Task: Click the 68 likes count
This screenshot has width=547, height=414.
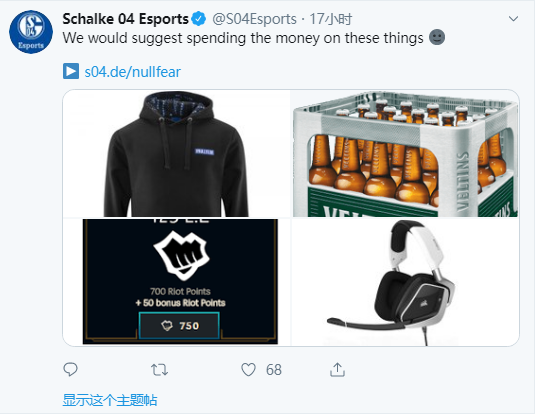Action: pyautogui.click(x=274, y=370)
